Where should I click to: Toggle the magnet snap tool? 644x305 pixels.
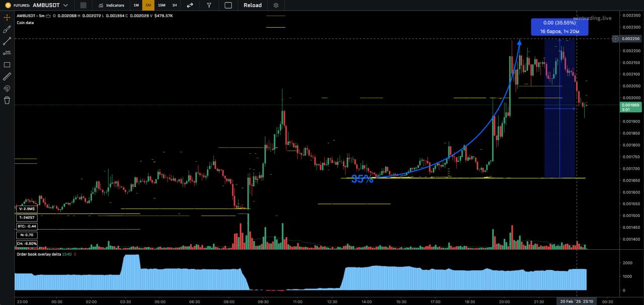click(7, 88)
